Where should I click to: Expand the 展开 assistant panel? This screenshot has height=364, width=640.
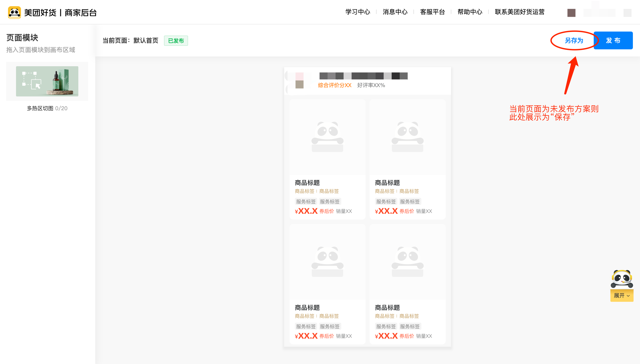pyautogui.click(x=622, y=296)
